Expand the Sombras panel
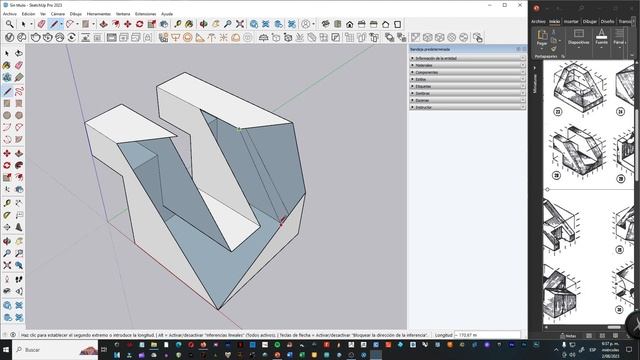 [467, 93]
